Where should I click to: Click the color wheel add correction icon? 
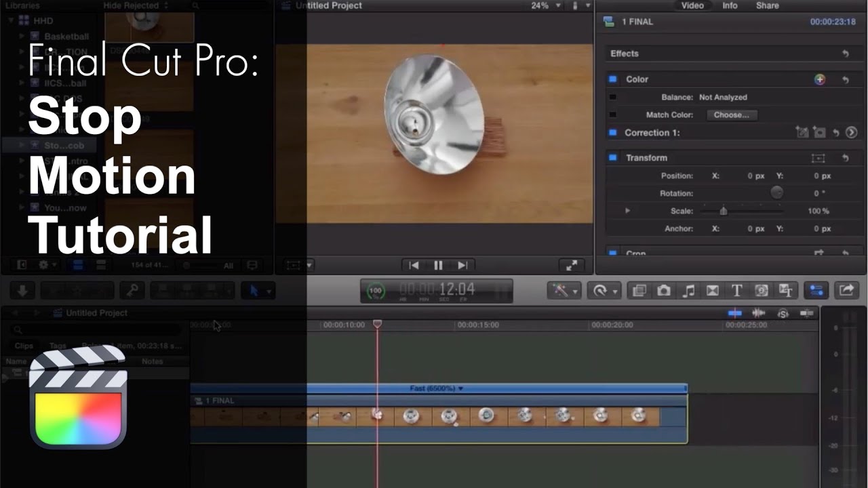(x=820, y=79)
